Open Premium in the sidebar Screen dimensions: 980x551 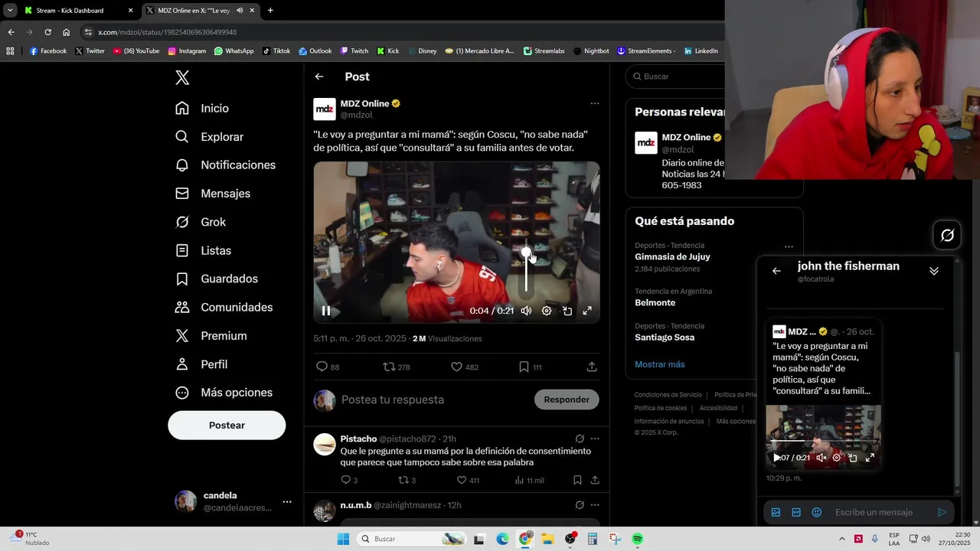point(211,336)
